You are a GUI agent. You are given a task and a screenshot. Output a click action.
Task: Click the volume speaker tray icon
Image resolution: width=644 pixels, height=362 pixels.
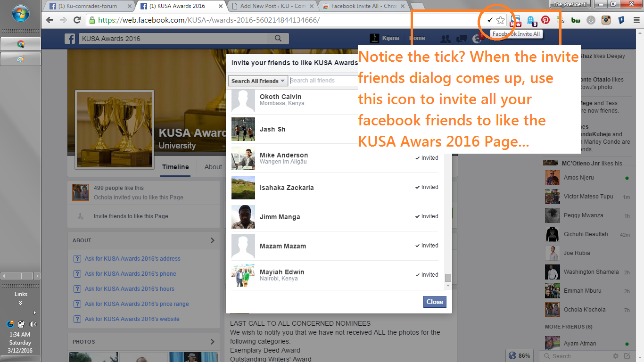click(x=33, y=324)
